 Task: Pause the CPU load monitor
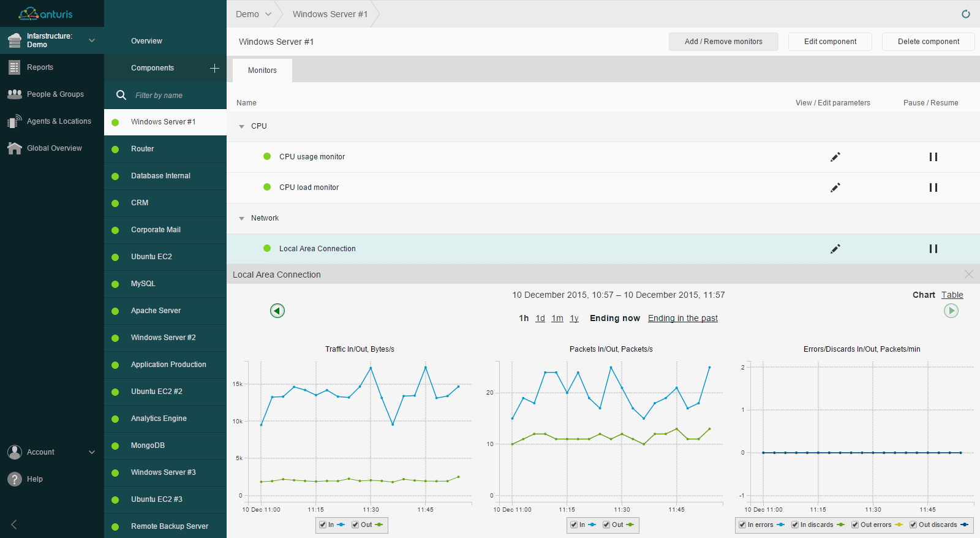pos(933,188)
